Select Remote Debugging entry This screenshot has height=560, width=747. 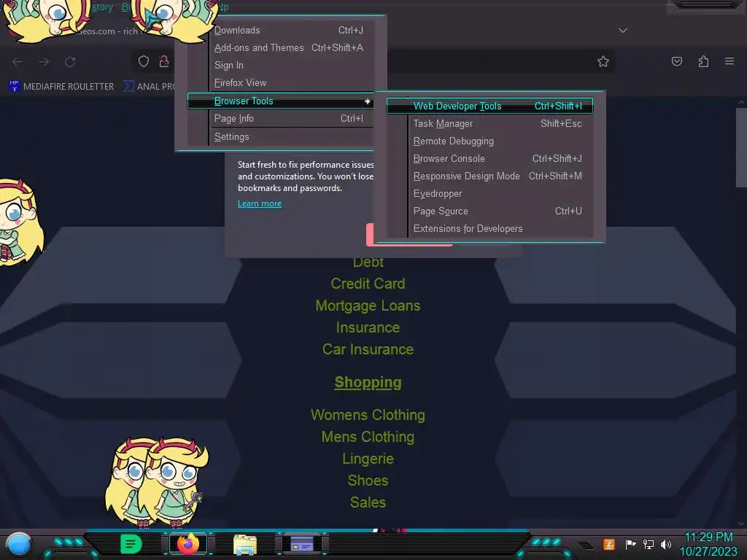(x=489, y=141)
